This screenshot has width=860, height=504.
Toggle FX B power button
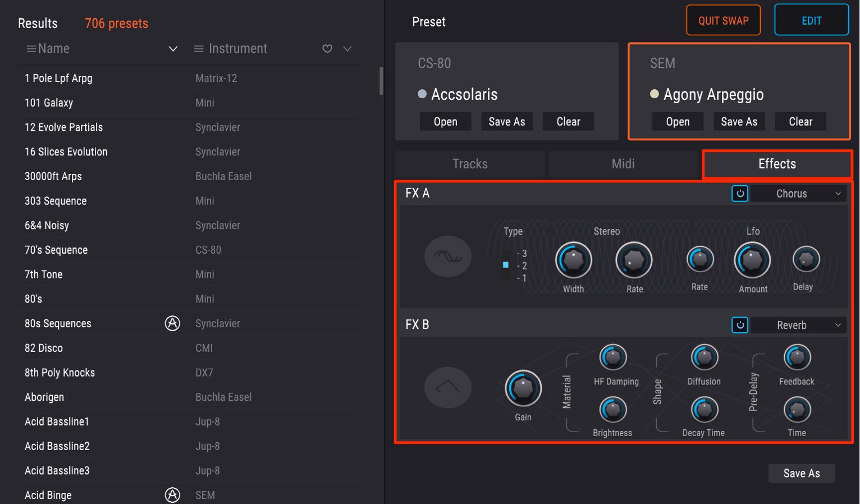tap(740, 325)
